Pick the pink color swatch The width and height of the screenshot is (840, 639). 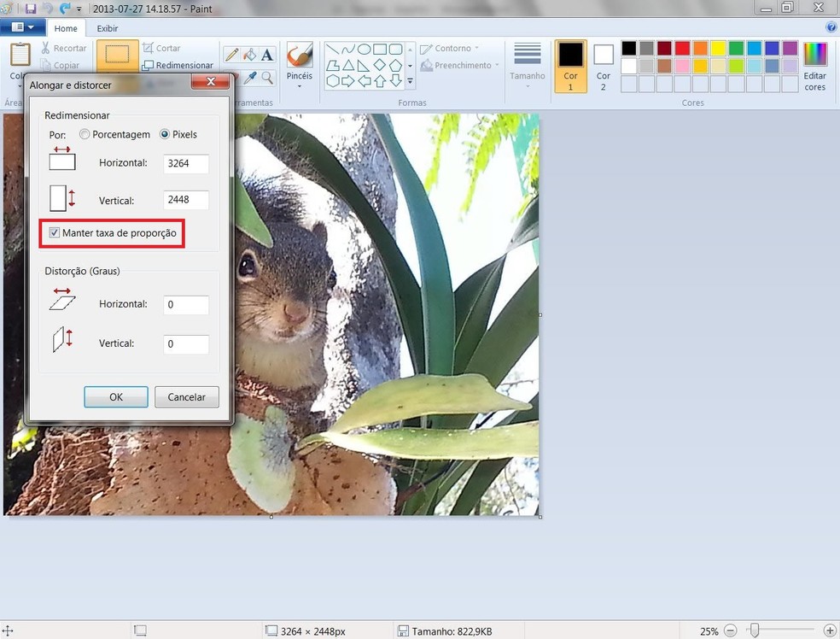682,66
